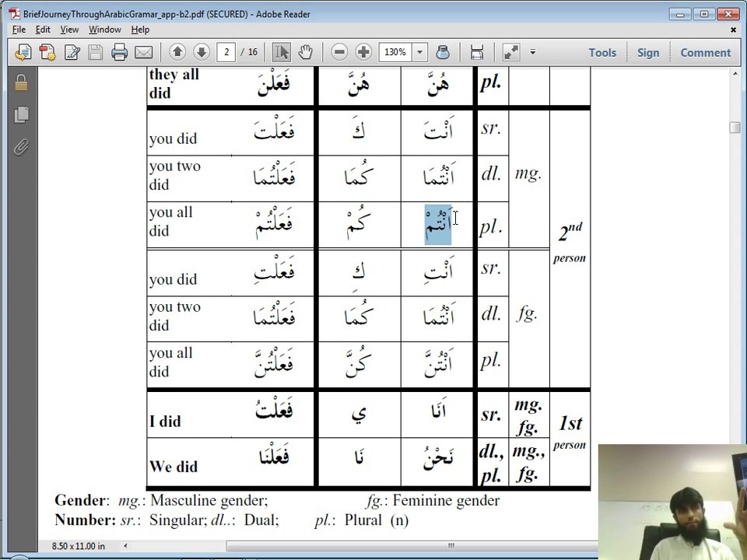The width and height of the screenshot is (747, 560).
Task: Click the 130% zoom value field
Action: coord(395,52)
